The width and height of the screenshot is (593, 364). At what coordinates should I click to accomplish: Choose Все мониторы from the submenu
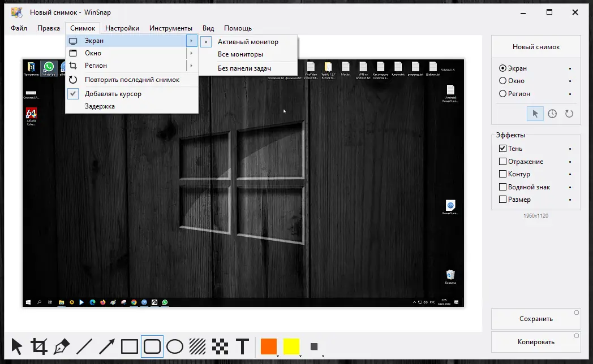tap(240, 54)
